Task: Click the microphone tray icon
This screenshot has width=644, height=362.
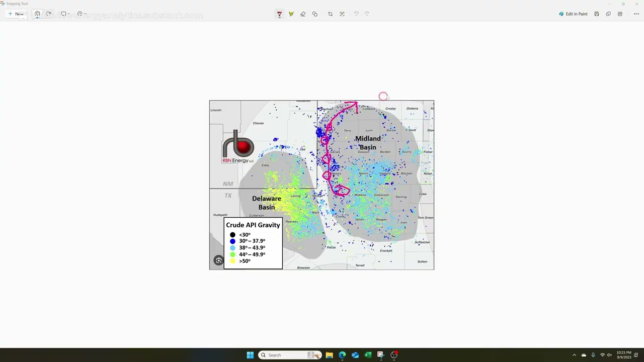Action: [x=593, y=355]
